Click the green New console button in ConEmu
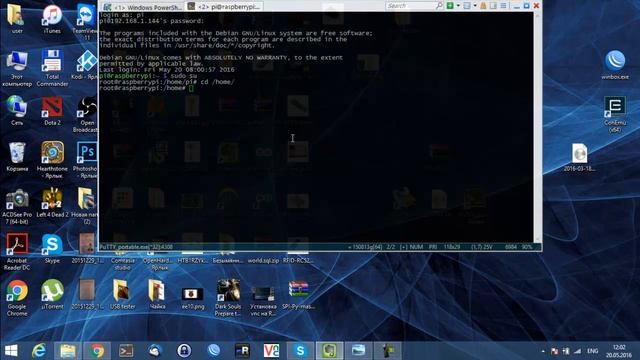This screenshot has height=360, width=640. (450, 6)
